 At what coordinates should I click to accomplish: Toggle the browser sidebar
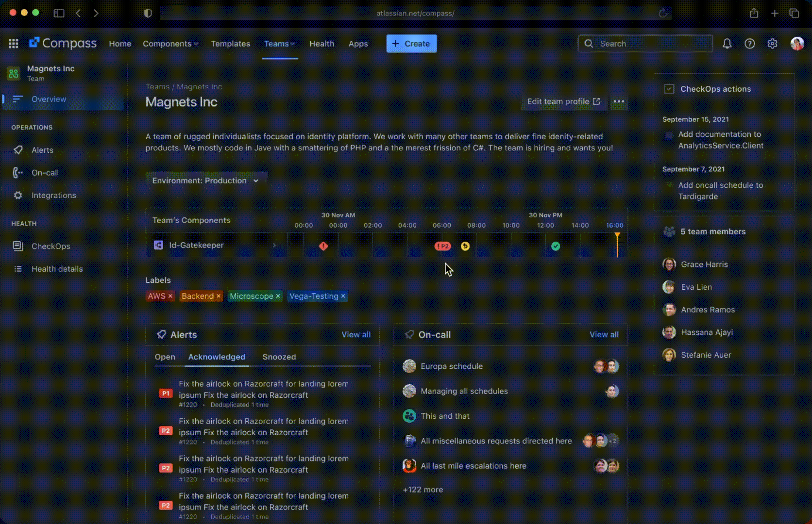click(58, 13)
